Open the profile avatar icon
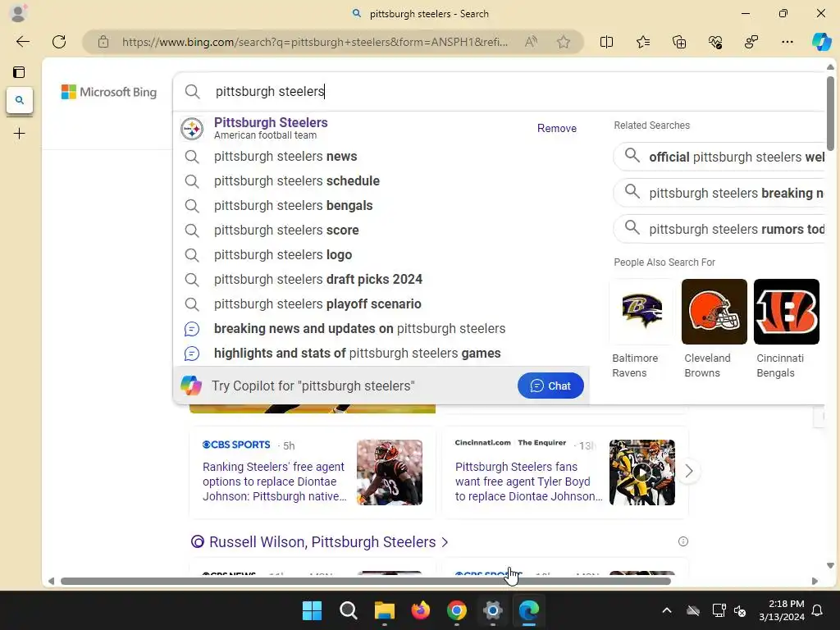Viewport: 840px width, 630px height. (x=18, y=13)
